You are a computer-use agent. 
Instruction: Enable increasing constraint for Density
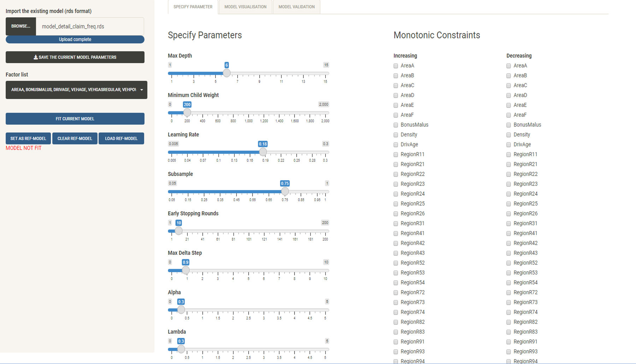396,135
